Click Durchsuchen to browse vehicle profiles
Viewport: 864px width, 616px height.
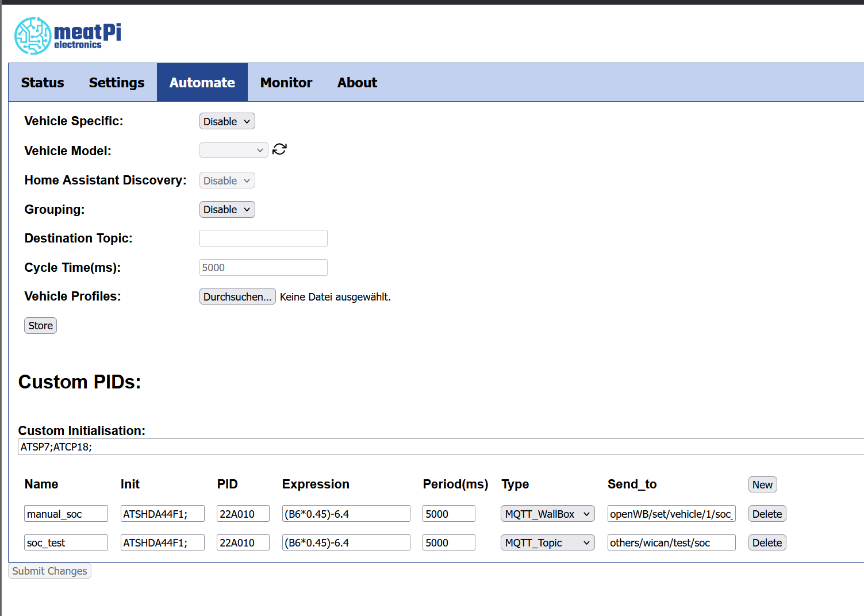237,297
